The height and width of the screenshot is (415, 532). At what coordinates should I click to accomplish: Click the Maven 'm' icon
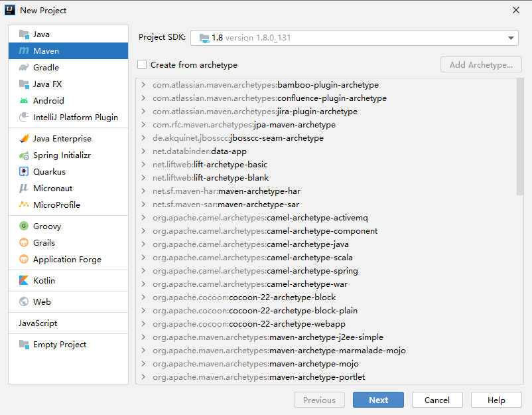pyautogui.click(x=24, y=51)
